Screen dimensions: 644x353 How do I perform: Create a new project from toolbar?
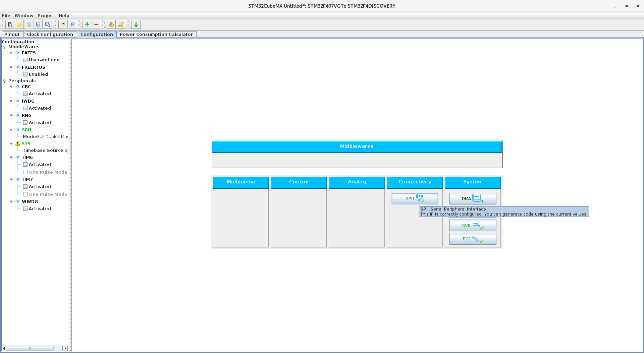point(10,24)
